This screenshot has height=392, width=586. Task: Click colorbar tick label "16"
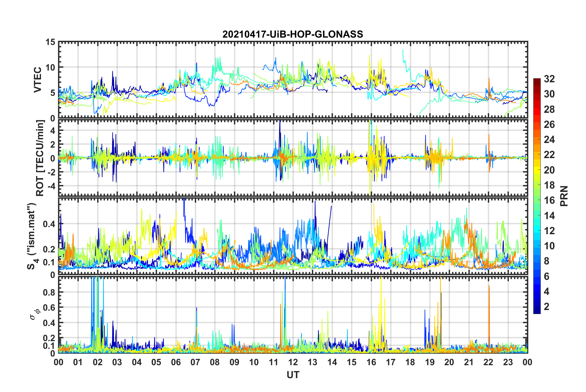pyautogui.click(x=549, y=200)
